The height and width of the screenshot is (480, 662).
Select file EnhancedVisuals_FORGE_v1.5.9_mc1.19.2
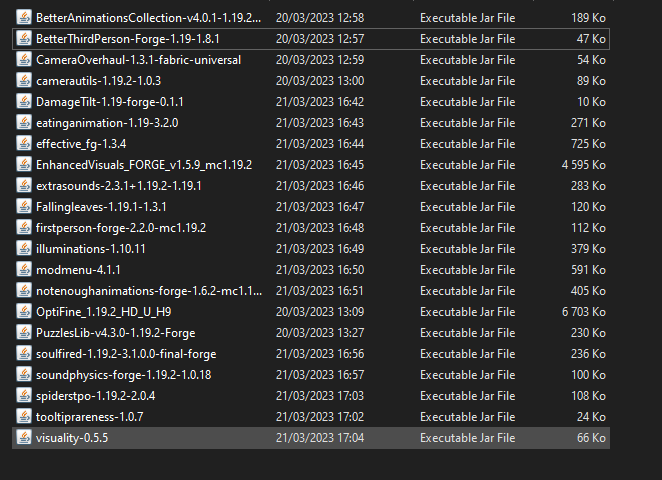click(x=144, y=165)
